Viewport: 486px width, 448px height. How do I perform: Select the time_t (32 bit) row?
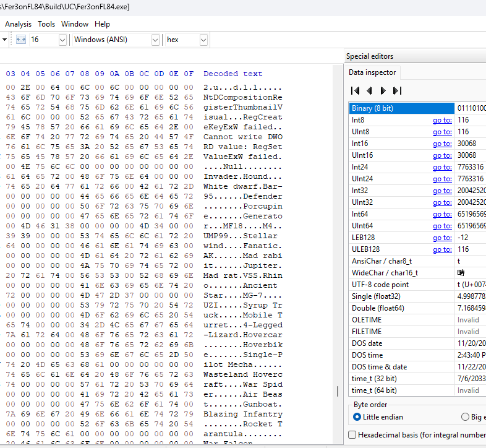pyautogui.click(x=417, y=379)
